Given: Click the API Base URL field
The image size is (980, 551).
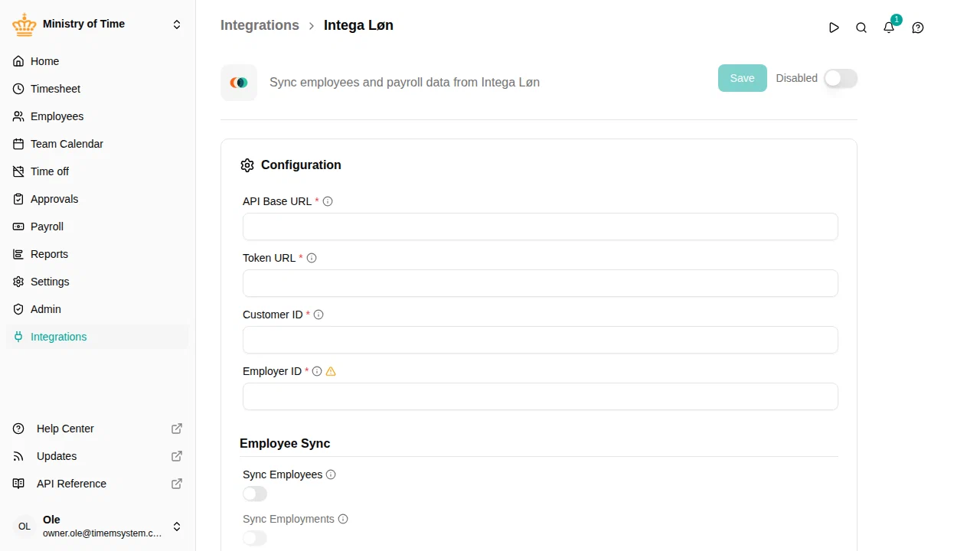Looking at the screenshot, I should click(x=541, y=227).
